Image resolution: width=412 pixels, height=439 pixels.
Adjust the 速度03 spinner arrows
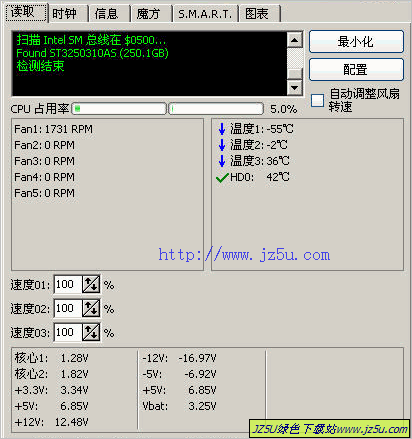pyautogui.click(x=91, y=332)
